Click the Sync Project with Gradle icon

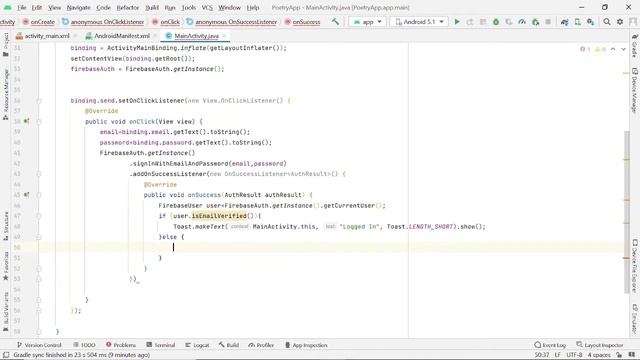click(x=564, y=22)
